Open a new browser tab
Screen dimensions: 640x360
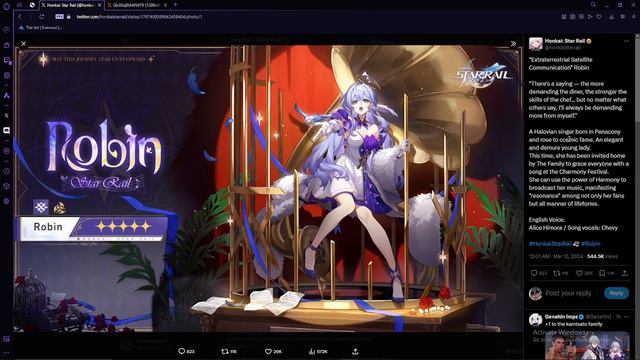[x=176, y=5]
